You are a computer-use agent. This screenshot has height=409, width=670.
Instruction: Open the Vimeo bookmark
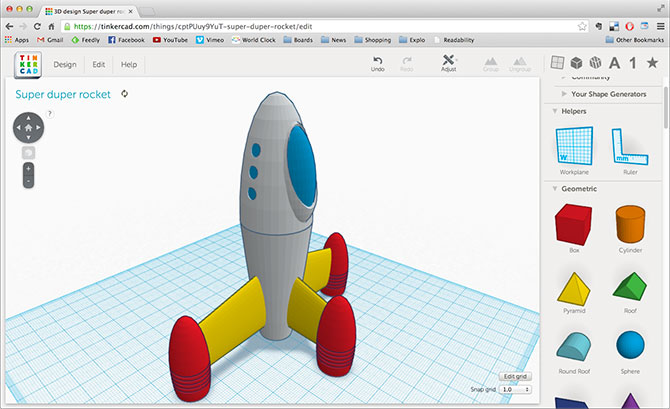(x=210, y=40)
